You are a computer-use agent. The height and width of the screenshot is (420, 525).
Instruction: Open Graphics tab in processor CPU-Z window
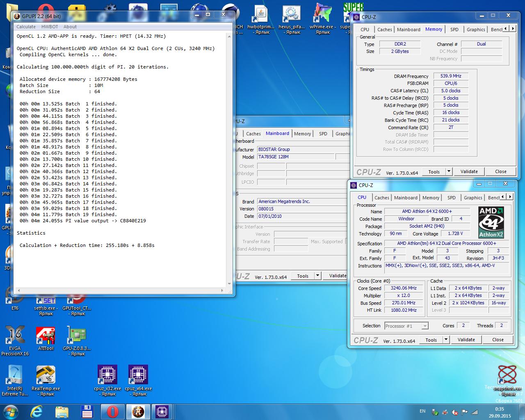pos(473,198)
